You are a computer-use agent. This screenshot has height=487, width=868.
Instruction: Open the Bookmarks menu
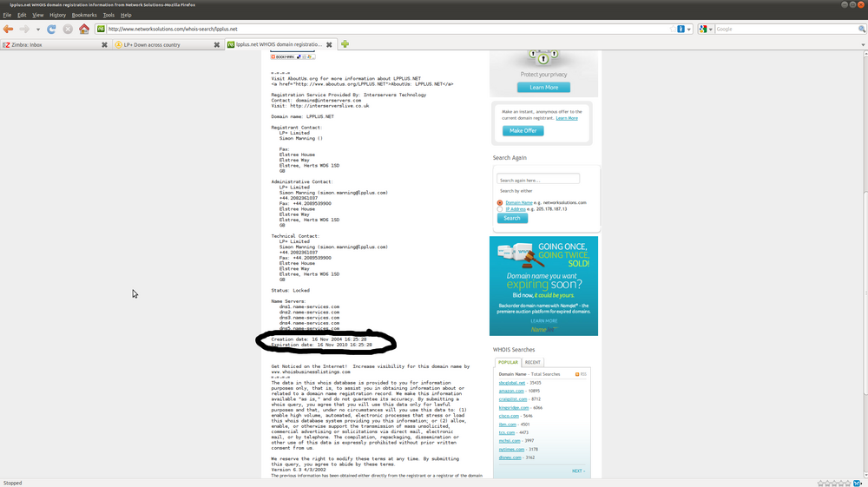click(x=84, y=15)
